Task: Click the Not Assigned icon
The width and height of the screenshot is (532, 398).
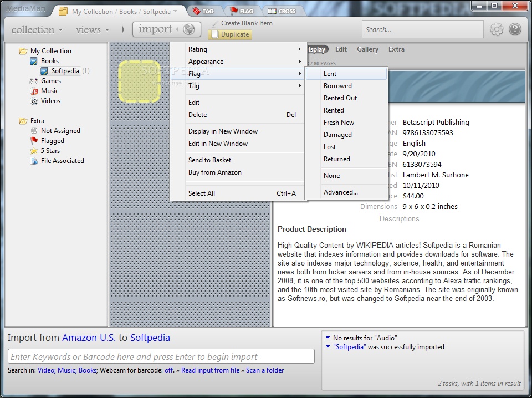Action: tap(34, 131)
